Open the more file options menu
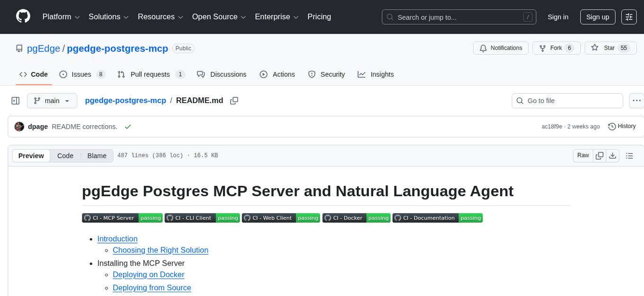This screenshot has height=296, width=644. point(636,100)
